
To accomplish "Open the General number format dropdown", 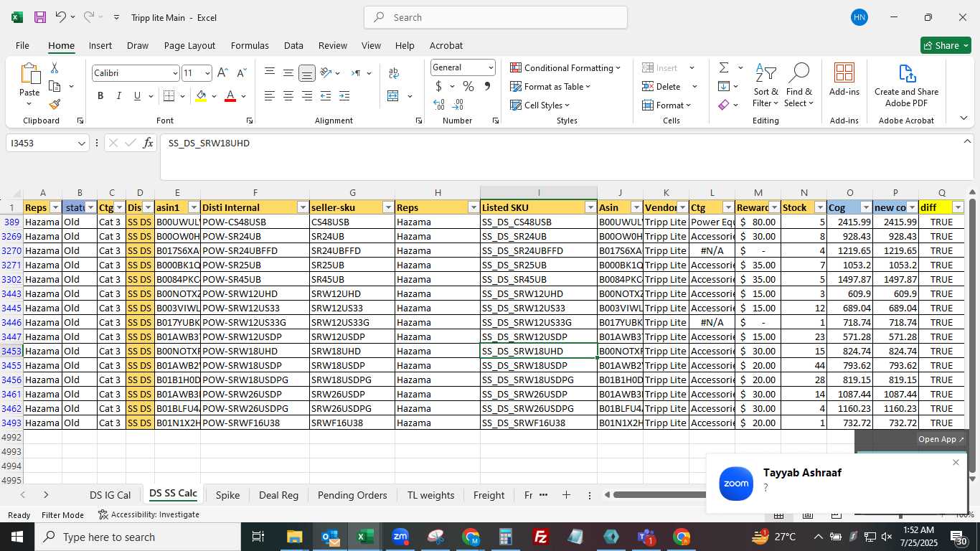I will coord(491,67).
